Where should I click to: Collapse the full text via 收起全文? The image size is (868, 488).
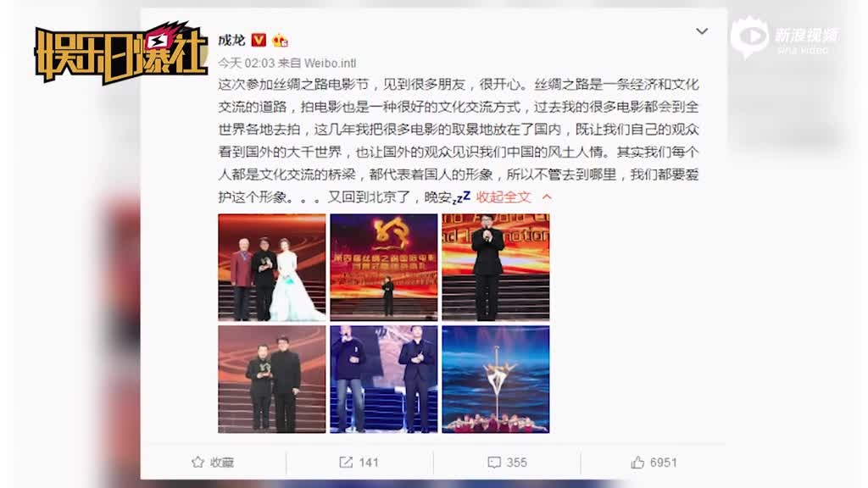504,197
